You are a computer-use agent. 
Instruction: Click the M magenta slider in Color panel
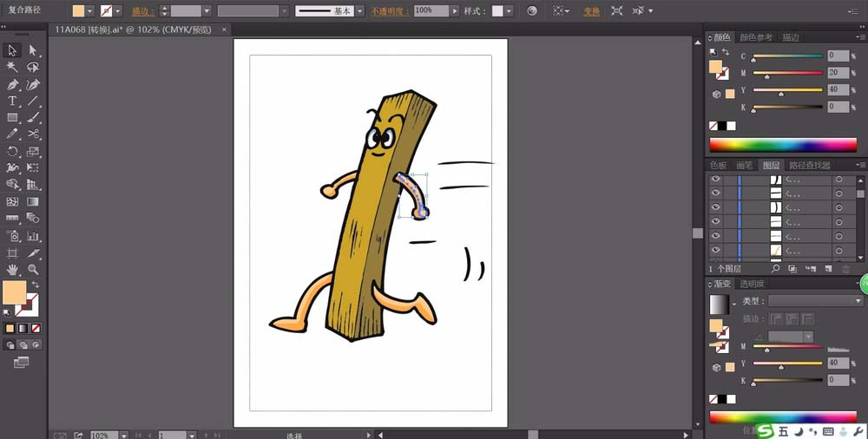[x=788, y=73]
